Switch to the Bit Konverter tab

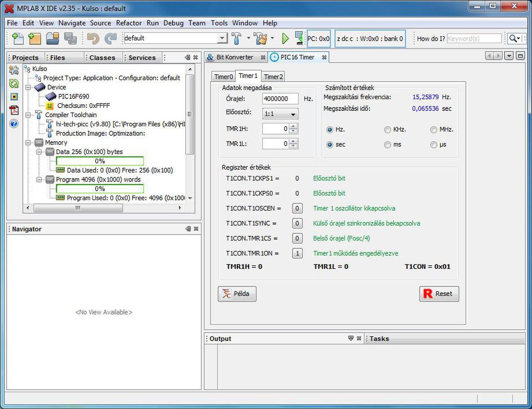[235, 57]
